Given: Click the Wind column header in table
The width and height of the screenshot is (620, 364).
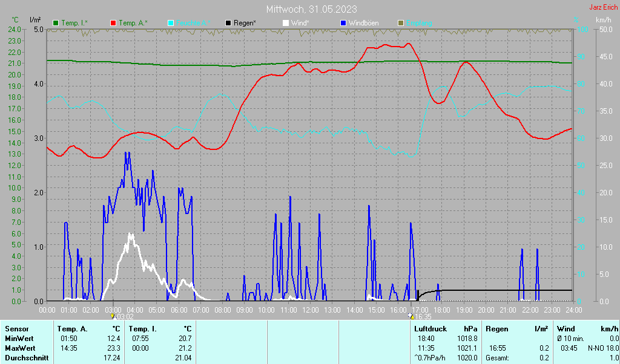Looking at the screenshot, I should [566, 329].
